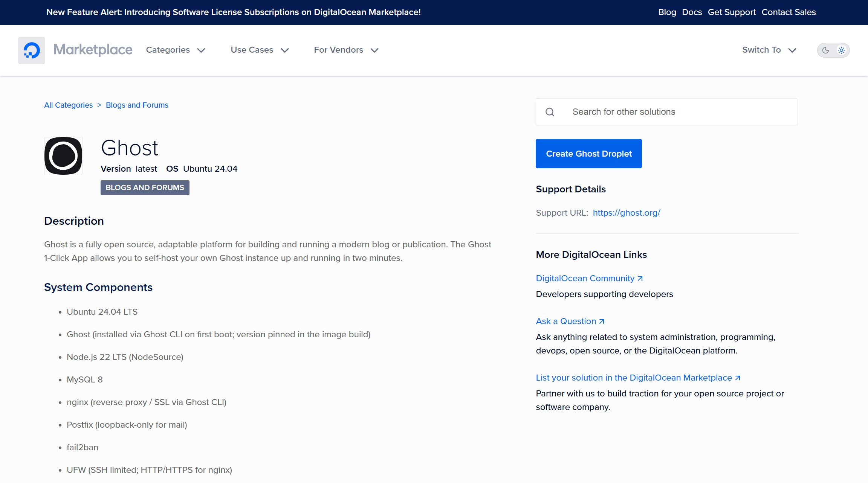Viewport: 868px width, 483px height.
Task: Open Contact Sales in top bar
Action: (x=789, y=12)
